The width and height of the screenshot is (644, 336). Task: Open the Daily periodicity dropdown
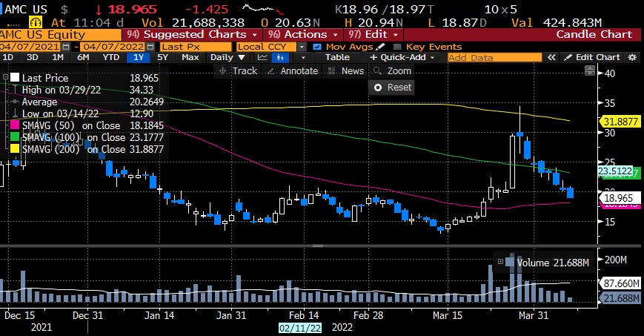[228, 58]
